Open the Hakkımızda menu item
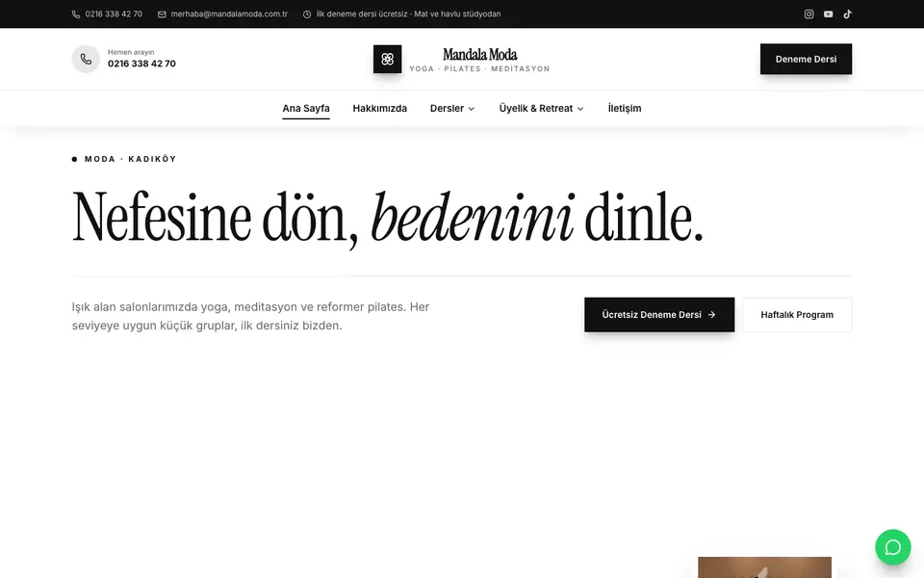 379,109
